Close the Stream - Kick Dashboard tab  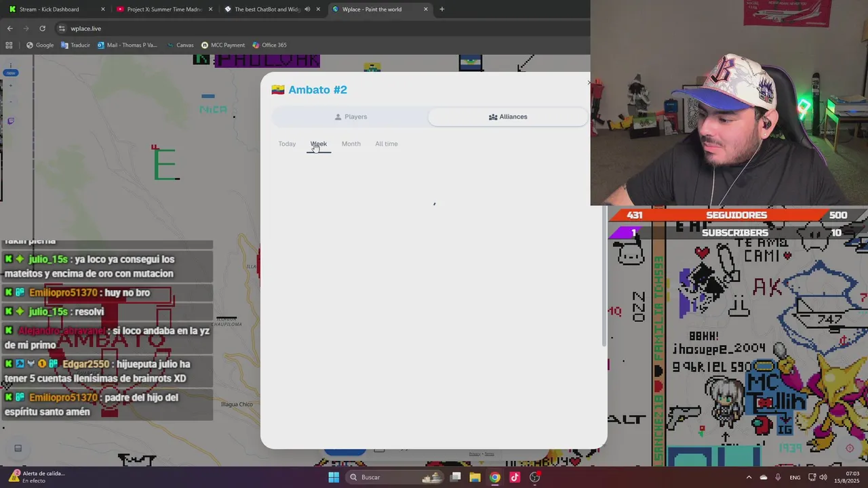[x=103, y=9]
